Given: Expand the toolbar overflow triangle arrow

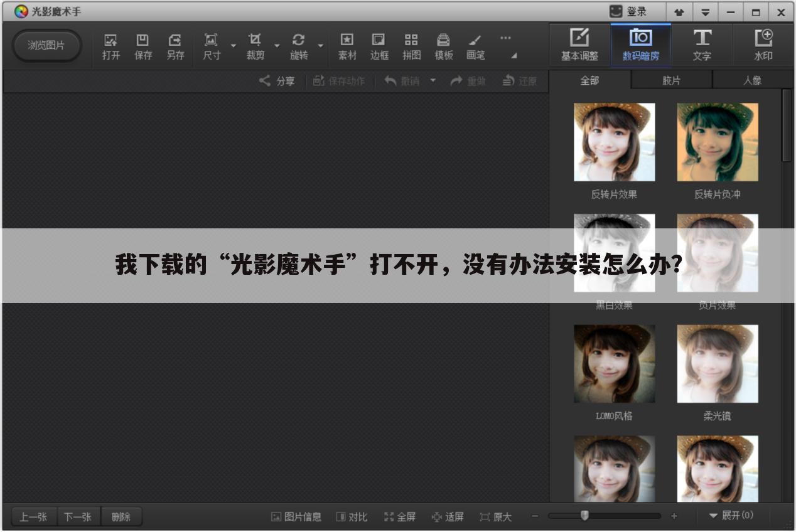Looking at the screenshot, I should (514, 56).
